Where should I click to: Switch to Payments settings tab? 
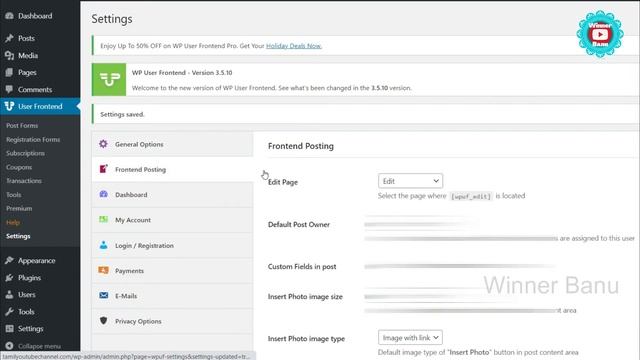tap(172, 271)
